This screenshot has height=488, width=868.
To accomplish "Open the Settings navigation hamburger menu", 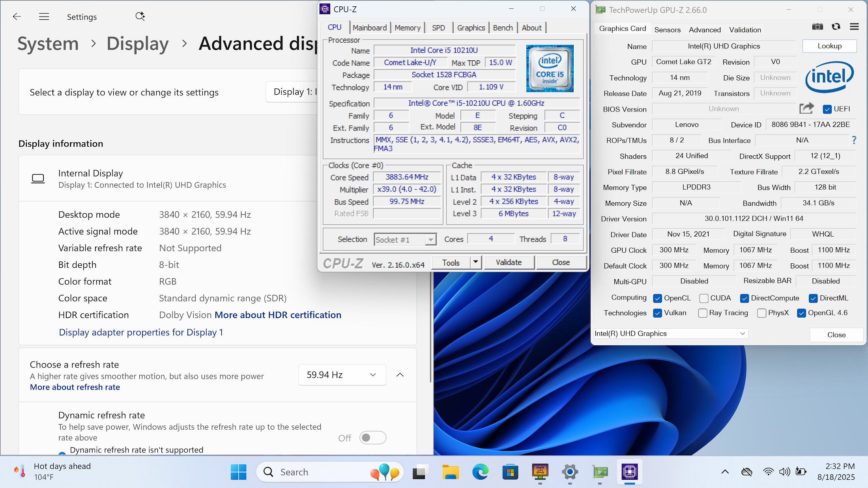I will tap(44, 17).
